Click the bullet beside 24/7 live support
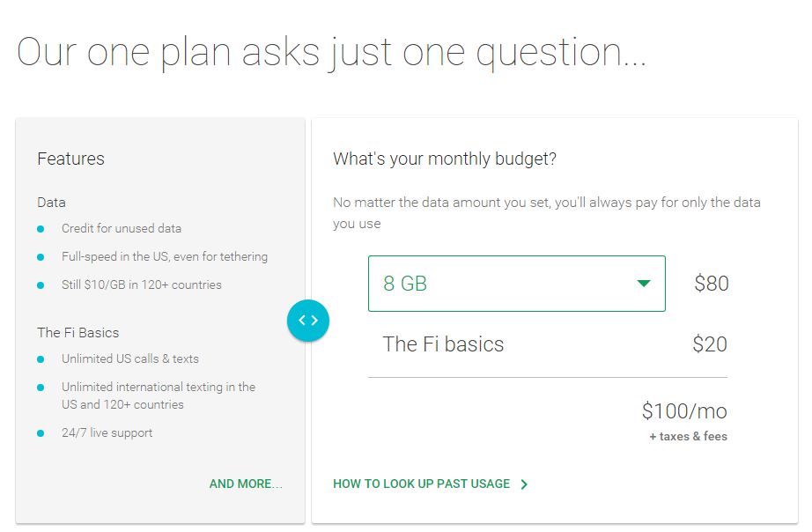Screen dimensions: 812x532 (41, 433)
